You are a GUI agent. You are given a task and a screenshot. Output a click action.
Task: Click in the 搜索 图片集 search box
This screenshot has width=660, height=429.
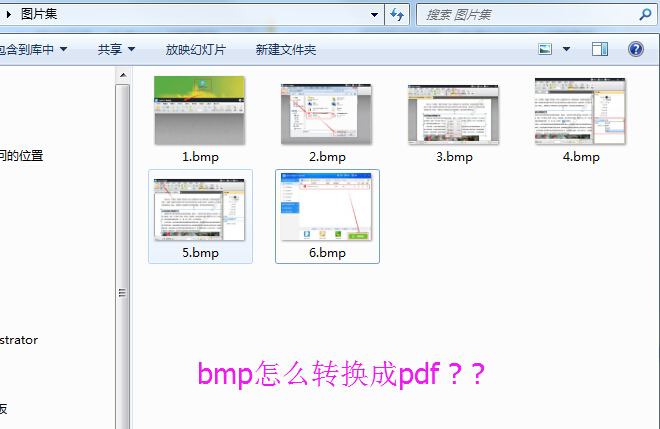(x=525, y=14)
